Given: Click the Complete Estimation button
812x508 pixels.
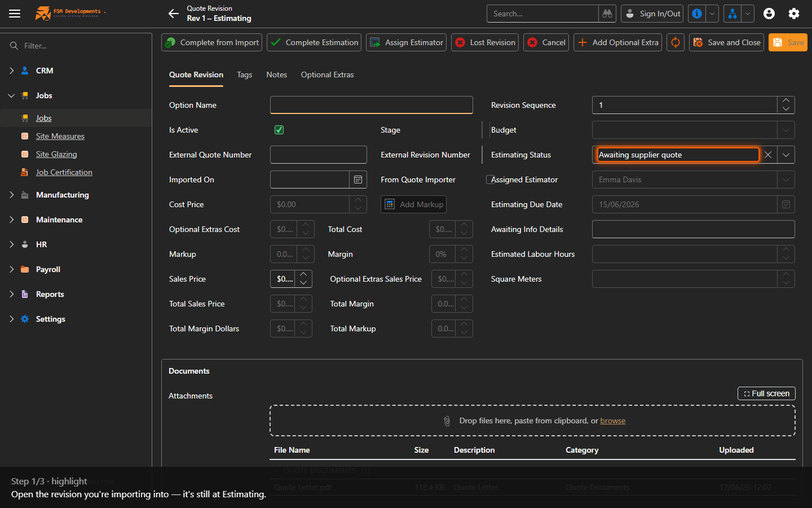Looking at the screenshot, I should (314, 42).
